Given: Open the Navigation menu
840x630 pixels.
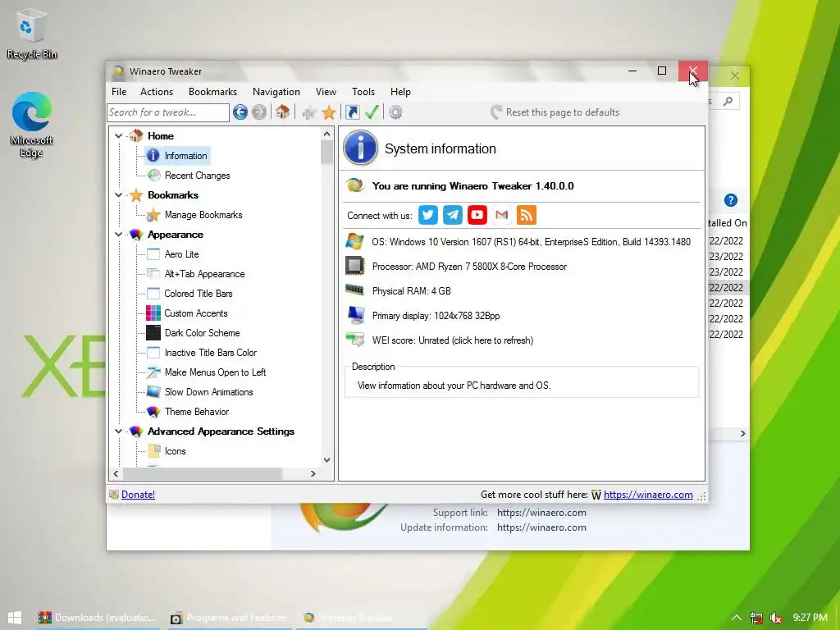Looking at the screenshot, I should 276,92.
